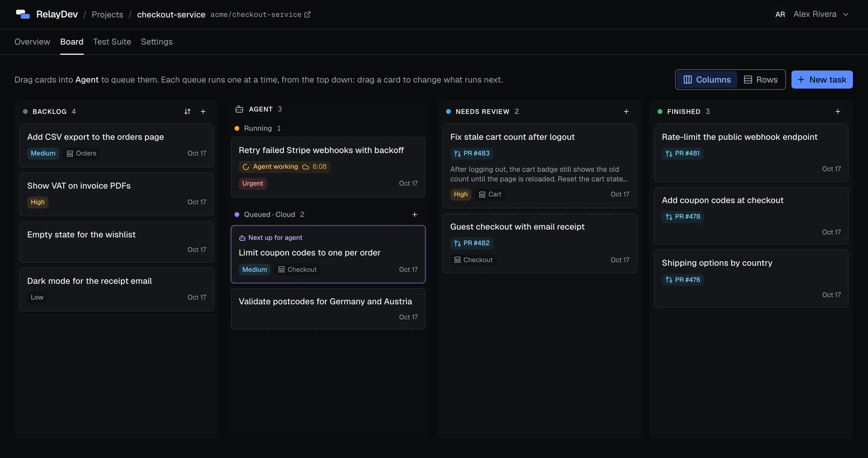This screenshot has width=868, height=458.
Task: Open PR #483 link
Action: tap(472, 154)
